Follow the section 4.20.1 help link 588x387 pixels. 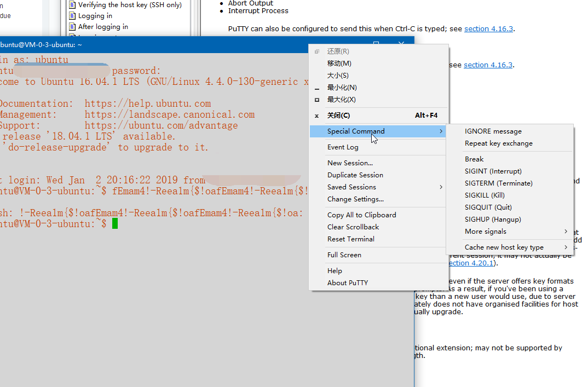click(471, 263)
